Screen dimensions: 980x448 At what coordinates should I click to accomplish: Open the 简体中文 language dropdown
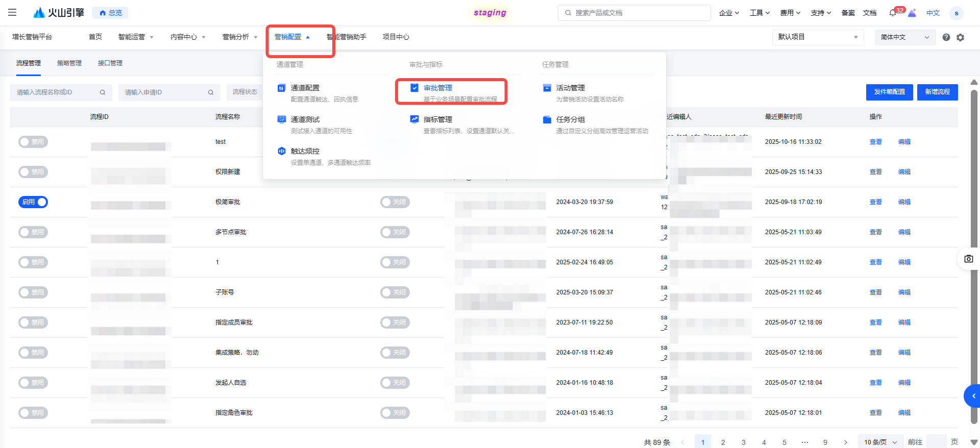(905, 37)
